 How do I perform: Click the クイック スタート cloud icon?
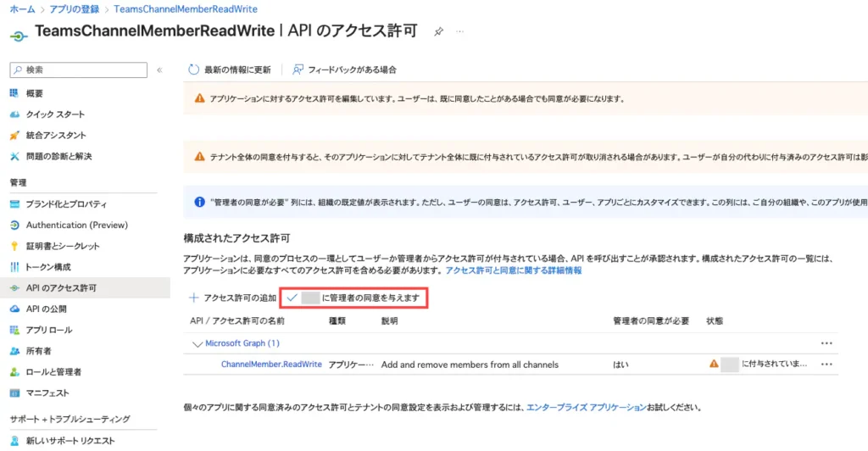point(14,114)
